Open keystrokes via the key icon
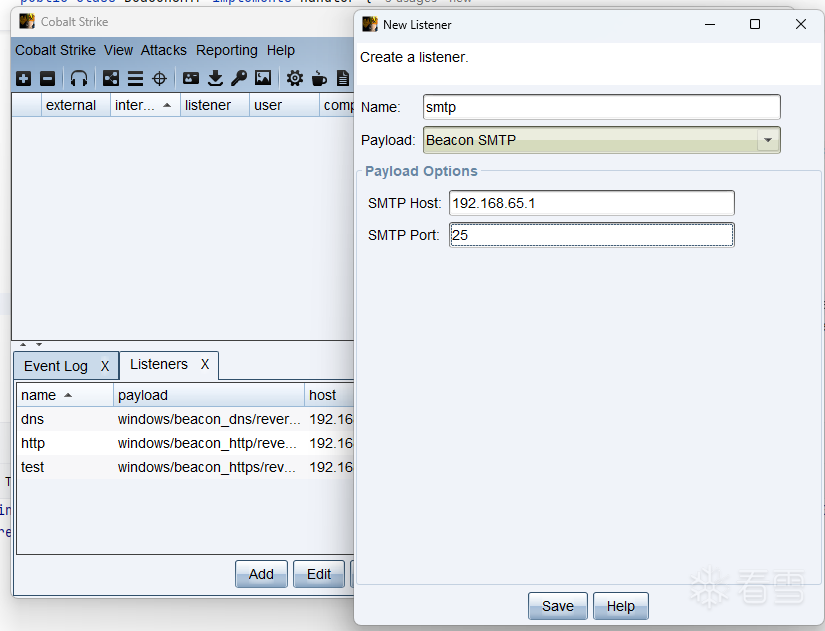The width and height of the screenshot is (825, 631). click(239, 78)
